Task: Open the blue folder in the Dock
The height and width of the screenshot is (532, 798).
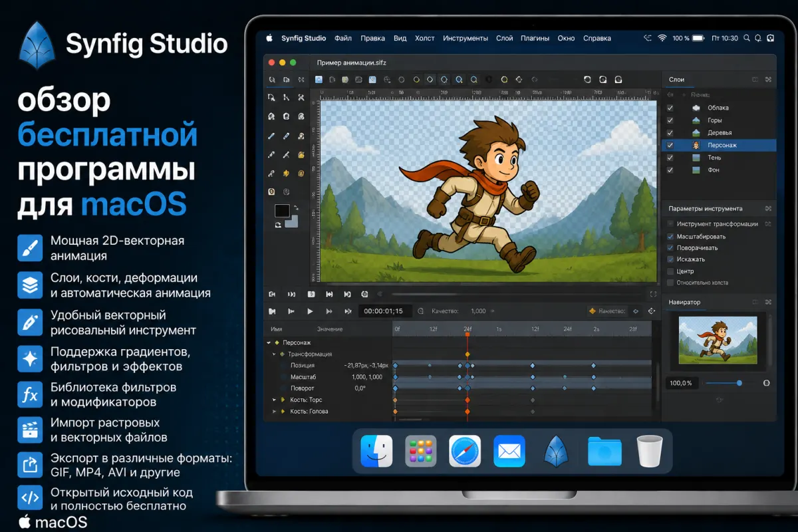Action: point(604,452)
